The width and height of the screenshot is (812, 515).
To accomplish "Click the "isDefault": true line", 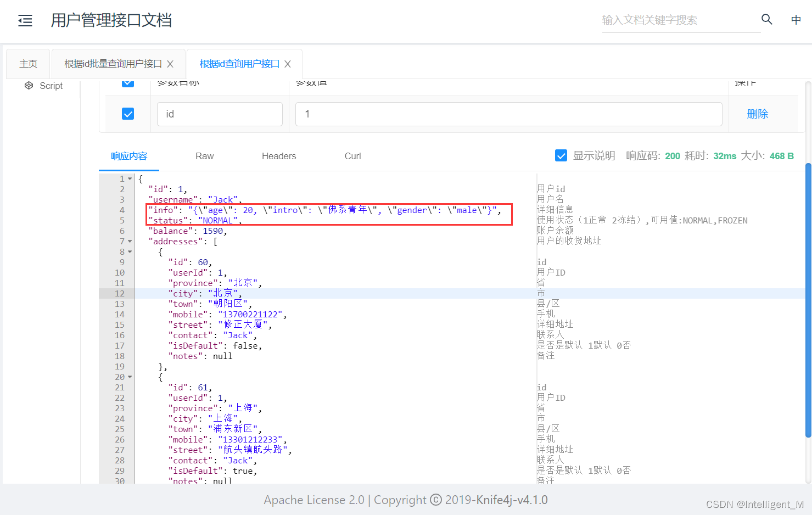I will point(212,471).
